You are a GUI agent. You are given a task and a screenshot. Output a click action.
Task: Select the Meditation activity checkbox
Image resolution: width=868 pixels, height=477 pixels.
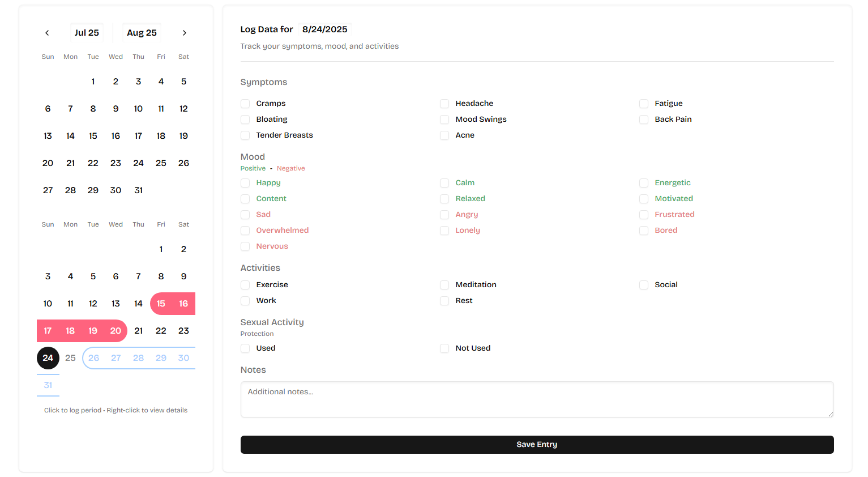pyautogui.click(x=444, y=285)
